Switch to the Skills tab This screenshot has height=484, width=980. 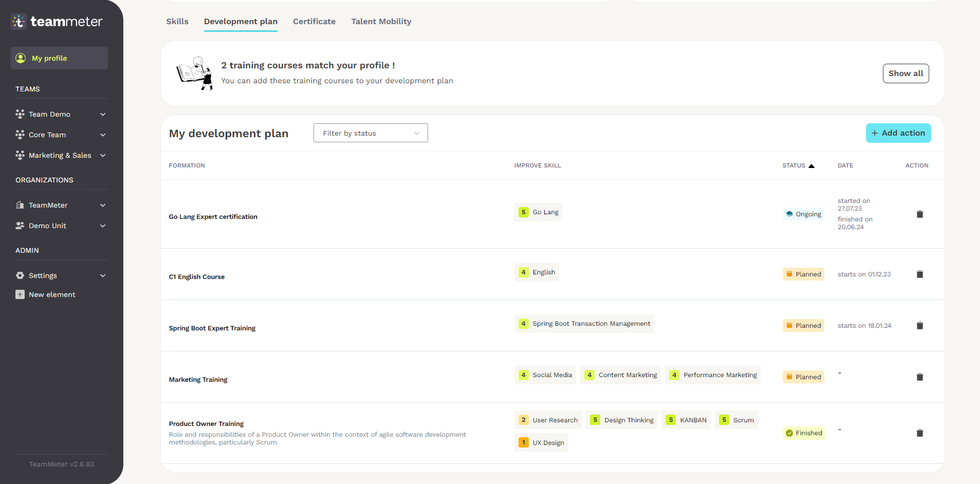177,22
